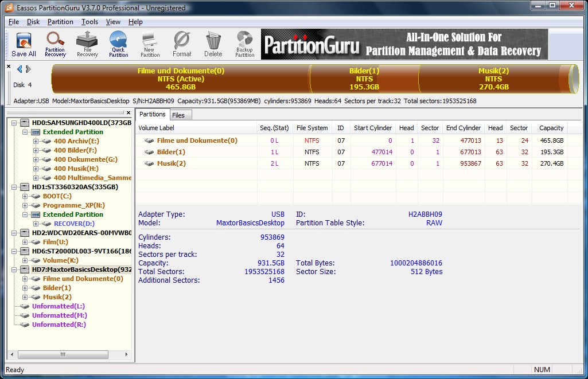588x379 pixels.
Task: Expand the Volume(K:) tree node
Action: (x=25, y=260)
